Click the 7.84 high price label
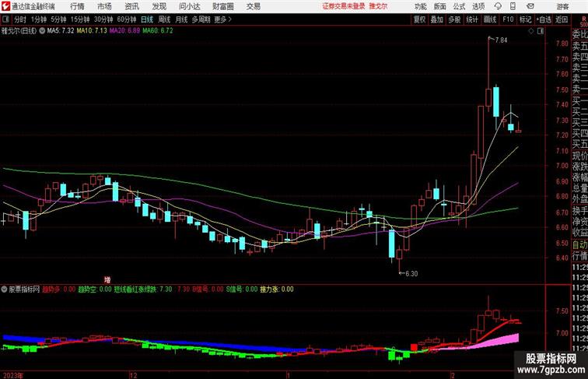The width and height of the screenshot is (588, 379). pyautogui.click(x=501, y=40)
